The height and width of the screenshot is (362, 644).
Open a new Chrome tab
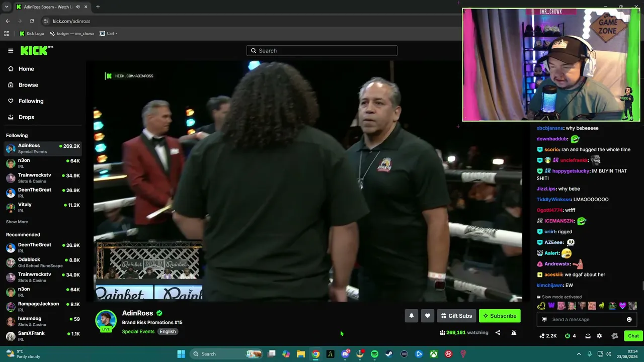98,7
